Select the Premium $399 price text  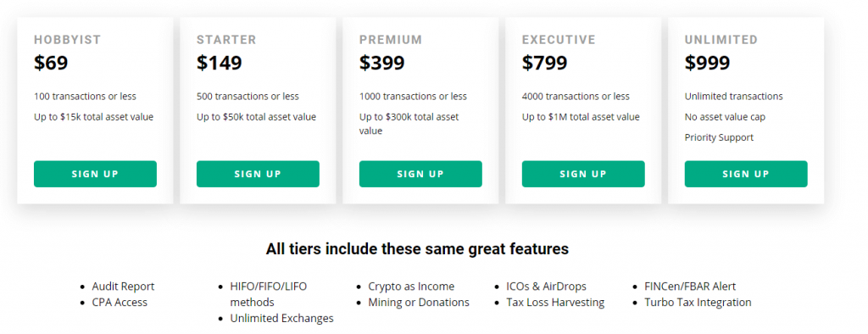pos(382,63)
